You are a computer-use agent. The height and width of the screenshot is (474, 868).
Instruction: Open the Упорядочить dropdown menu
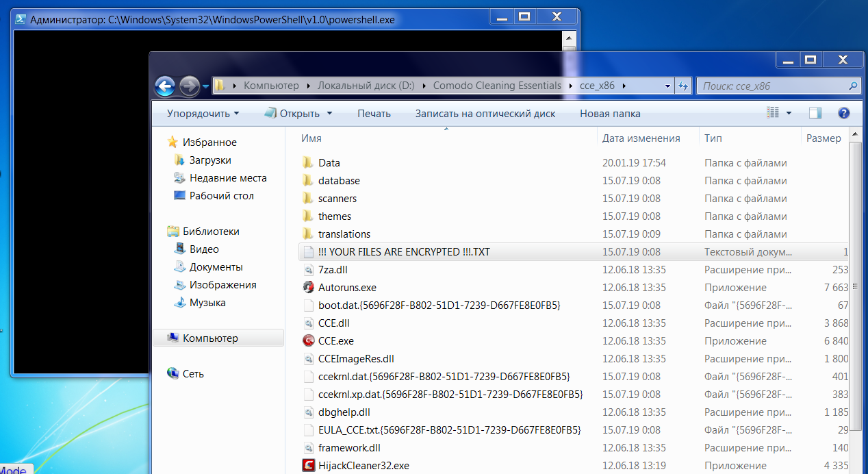click(203, 114)
